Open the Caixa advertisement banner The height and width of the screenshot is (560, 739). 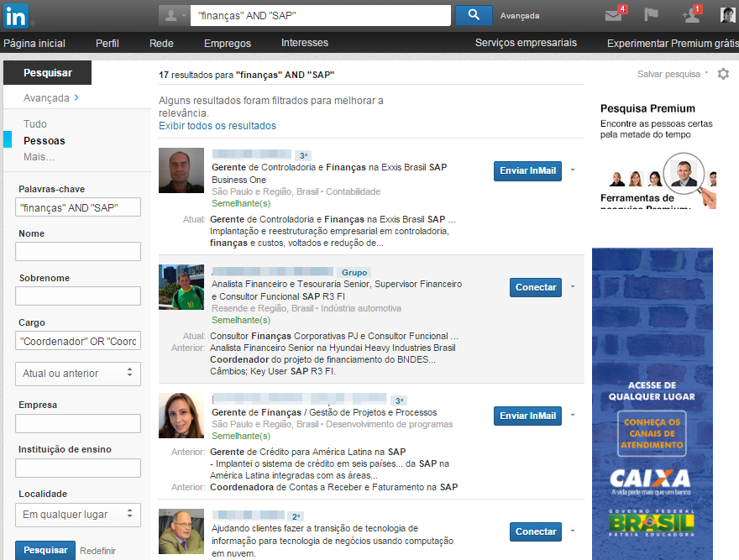[653, 404]
